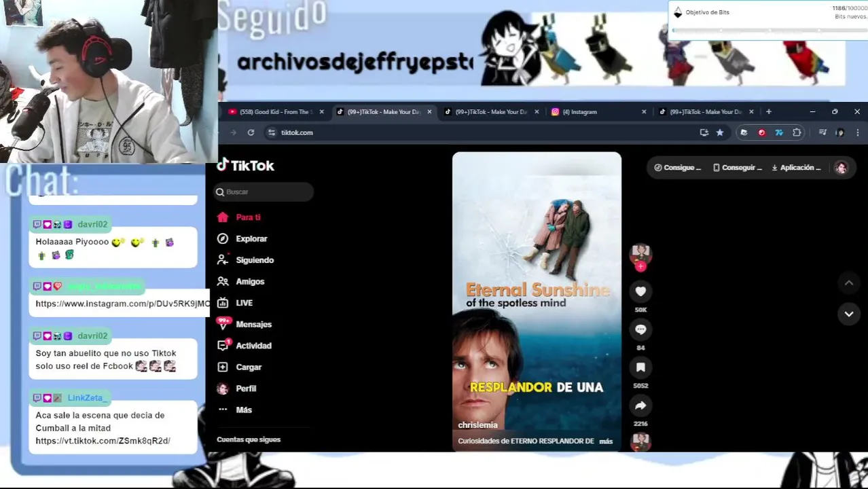Close the YouTube Good Kid tab
The width and height of the screenshot is (868, 489).
321,112
